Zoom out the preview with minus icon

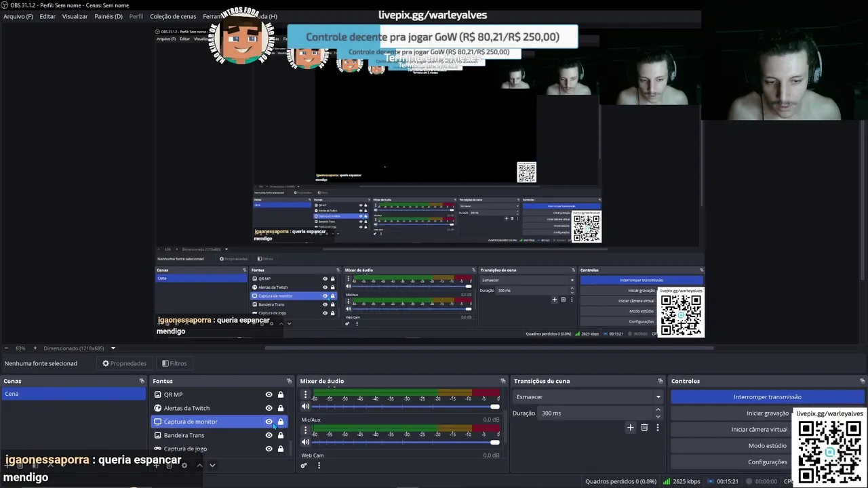pos(6,348)
